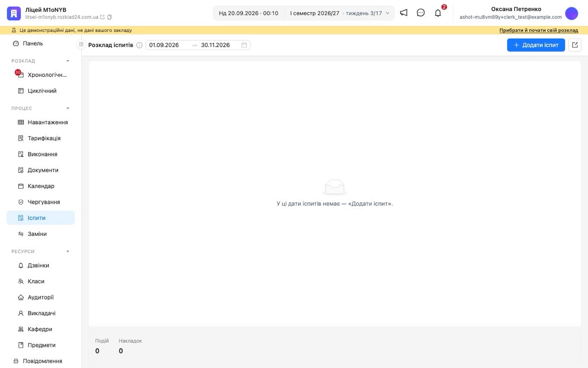Image resolution: width=588 pixels, height=368 pixels.
Task: Open Кафедри sidebar item
Action: coord(41,329)
